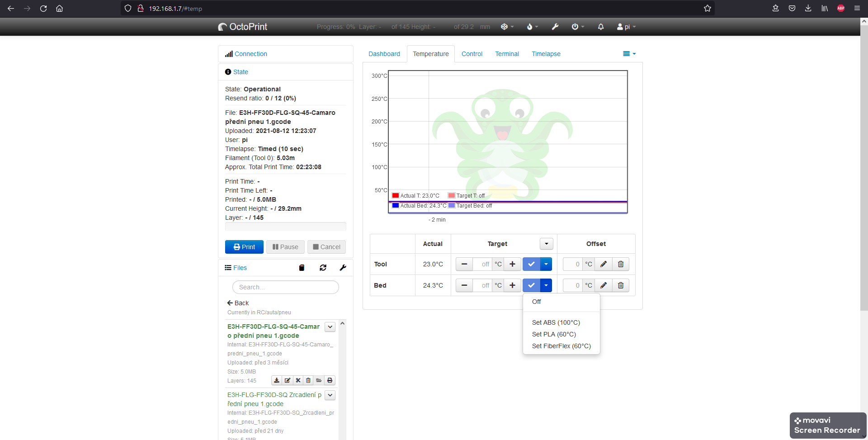Image resolution: width=868 pixels, height=440 pixels.
Task: Clear Tool offset with trash icon
Action: point(621,264)
